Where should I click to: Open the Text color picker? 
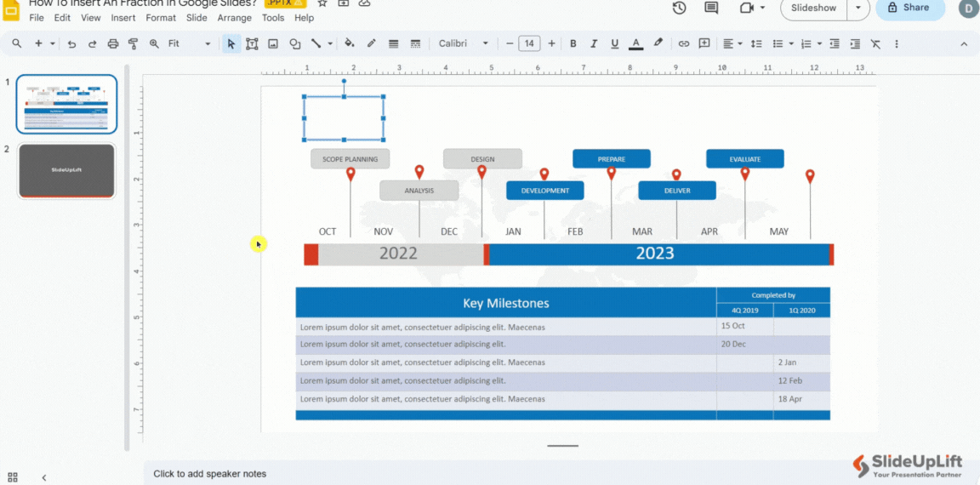tap(636, 43)
